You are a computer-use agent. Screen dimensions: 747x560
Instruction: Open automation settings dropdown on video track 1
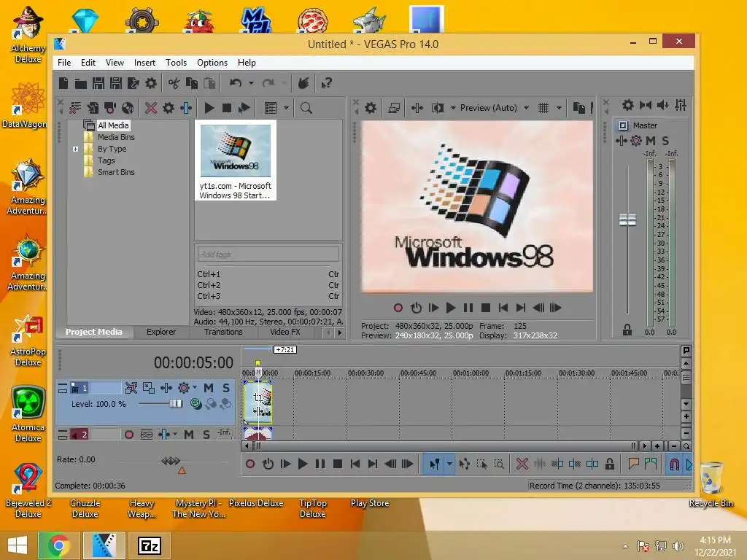[194, 388]
